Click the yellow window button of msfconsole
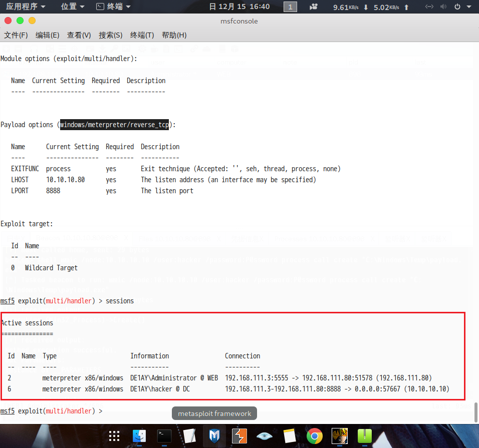The height and width of the screenshot is (448, 479). [x=32, y=21]
